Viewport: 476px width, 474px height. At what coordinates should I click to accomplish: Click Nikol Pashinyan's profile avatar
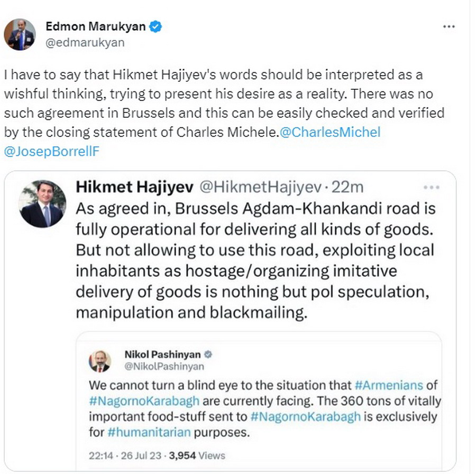pos(100,360)
